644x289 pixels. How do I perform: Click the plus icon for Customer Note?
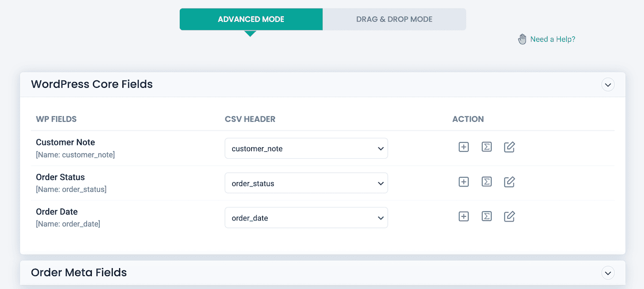[464, 147]
